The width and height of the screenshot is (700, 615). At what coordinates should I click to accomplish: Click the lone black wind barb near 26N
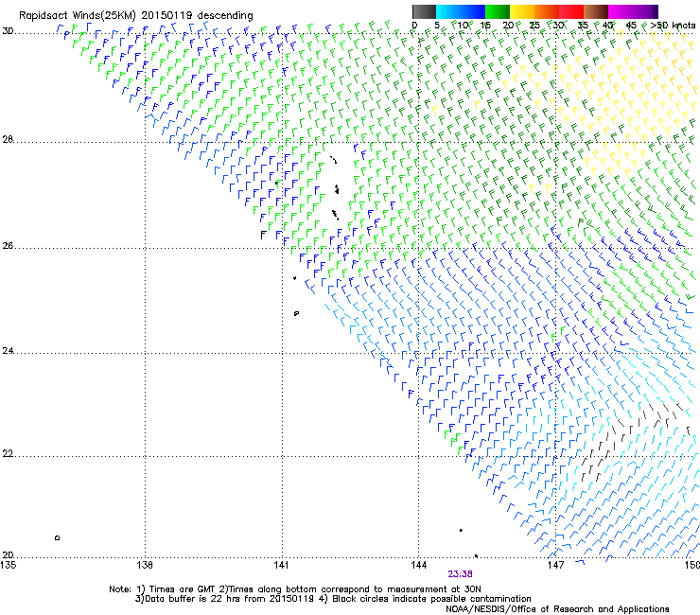263,235
